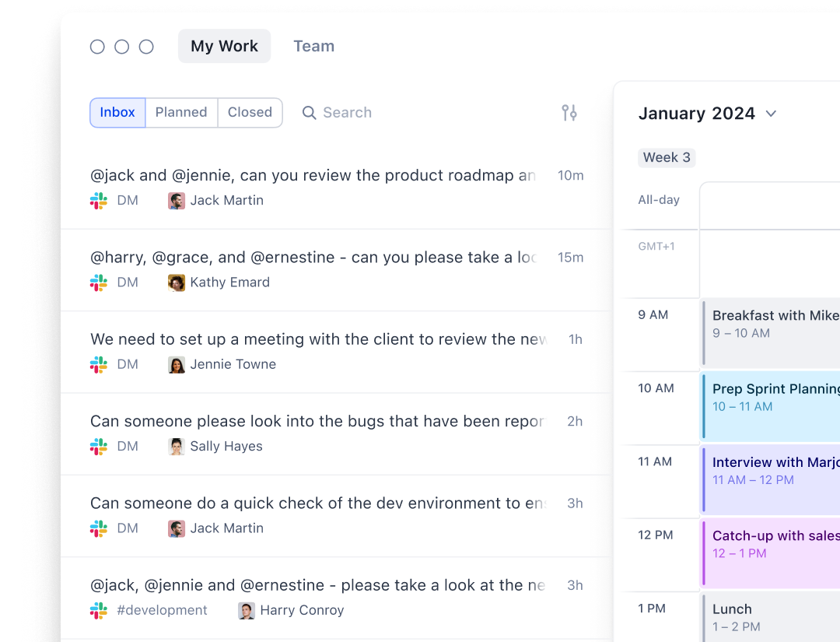Image resolution: width=840 pixels, height=642 pixels.
Task: Open the reported bugs message
Action: tap(337, 434)
